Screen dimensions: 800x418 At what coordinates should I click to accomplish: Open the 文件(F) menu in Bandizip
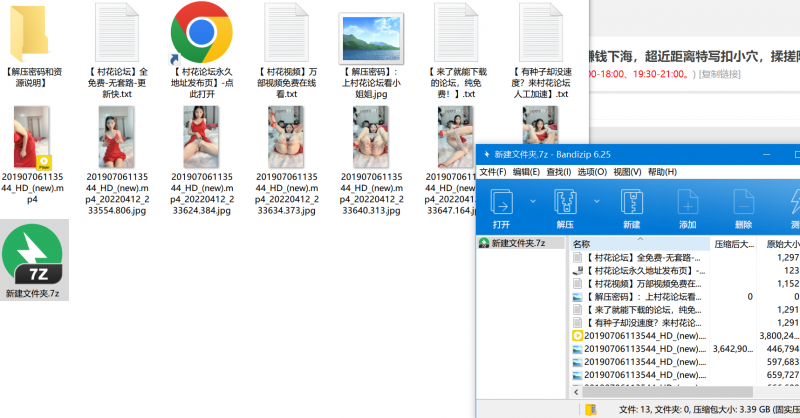(494, 172)
